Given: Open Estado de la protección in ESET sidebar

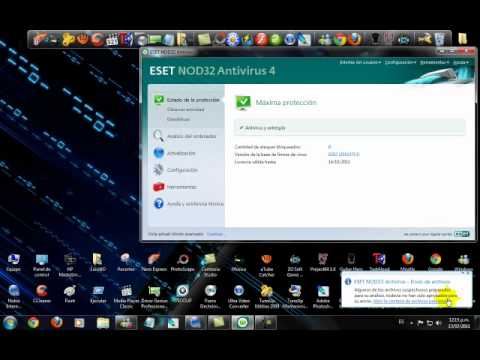Looking at the screenshot, I should click(x=193, y=100).
